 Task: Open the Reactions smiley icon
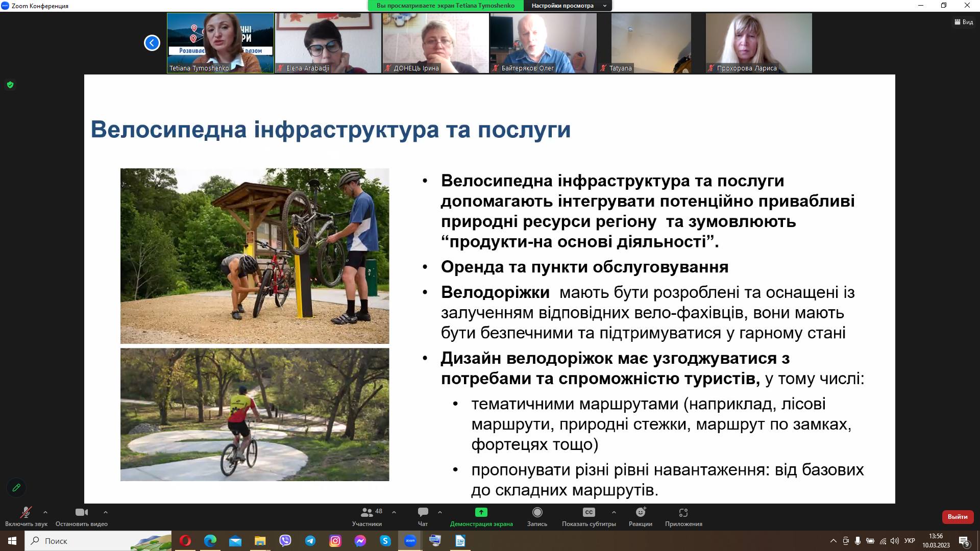tap(641, 512)
